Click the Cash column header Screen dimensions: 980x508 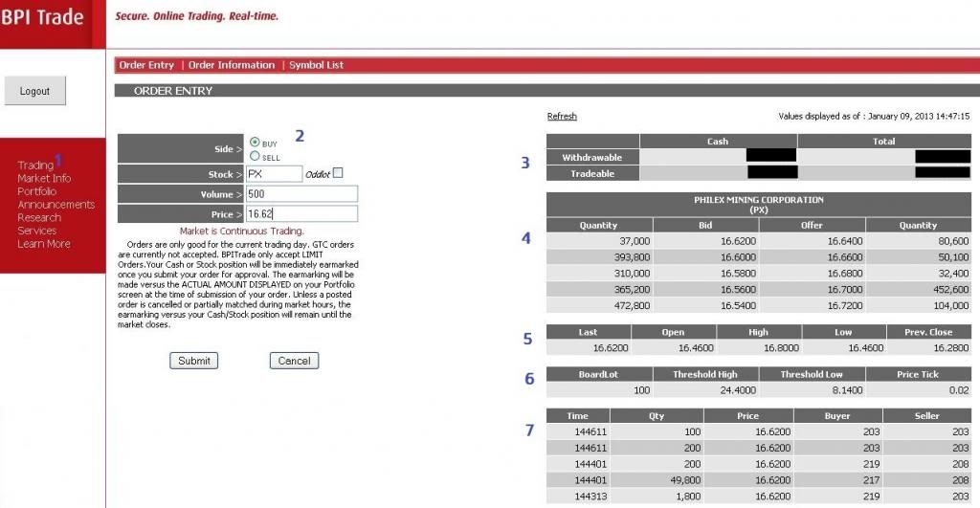coord(718,142)
